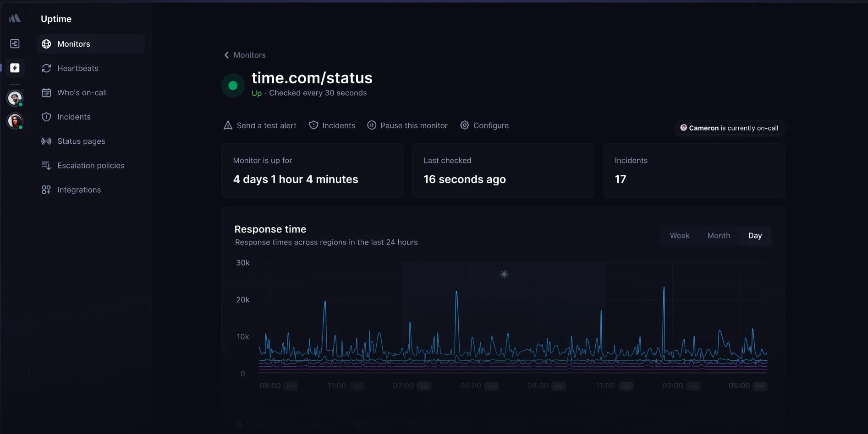Switch chart range to Week
Image resolution: width=868 pixels, height=434 pixels.
coord(680,235)
